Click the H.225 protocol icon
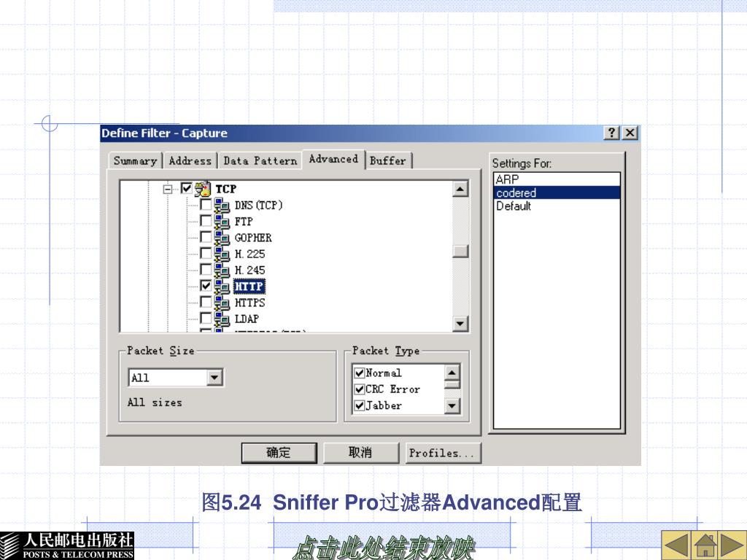The height and width of the screenshot is (560, 747). pyautogui.click(x=222, y=254)
